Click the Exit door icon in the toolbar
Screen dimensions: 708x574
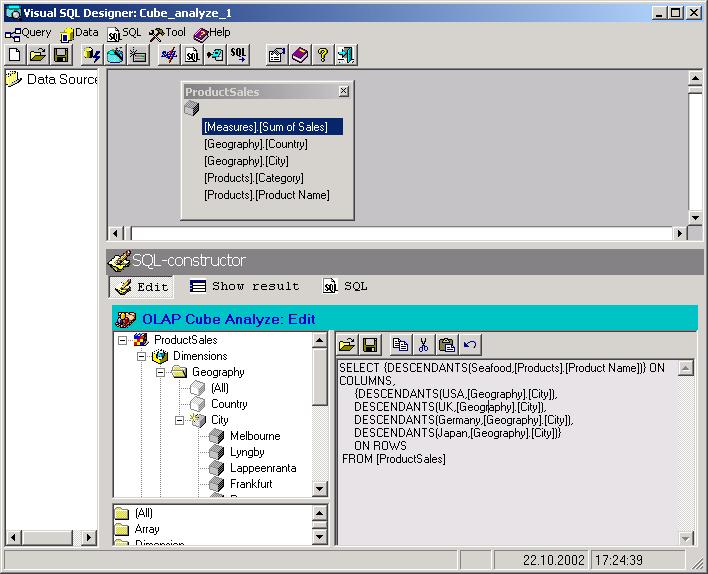tap(346, 55)
